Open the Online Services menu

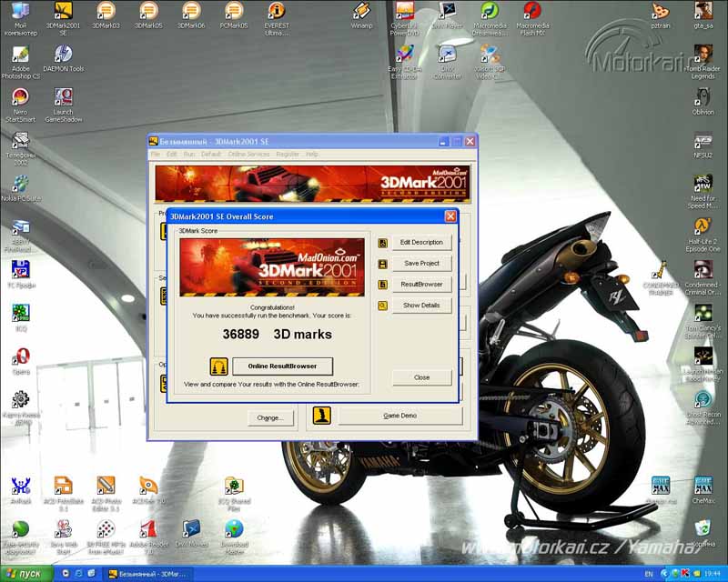(248, 154)
